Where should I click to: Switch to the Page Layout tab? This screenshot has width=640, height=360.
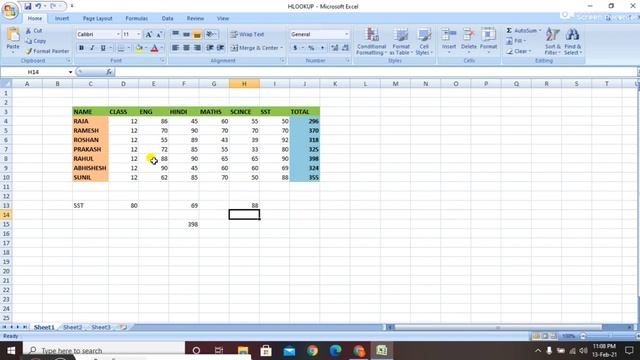click(x=97, y=18)
